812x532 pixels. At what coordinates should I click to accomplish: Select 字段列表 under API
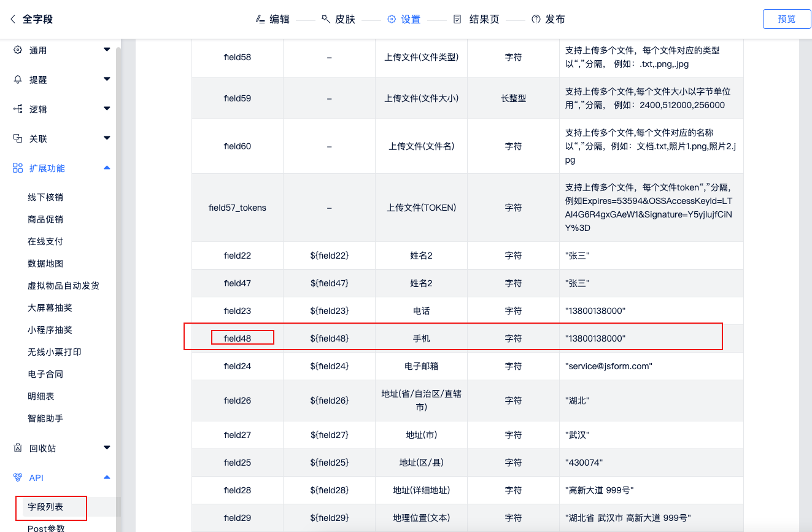pyautogui.click(x=45, y=507)
